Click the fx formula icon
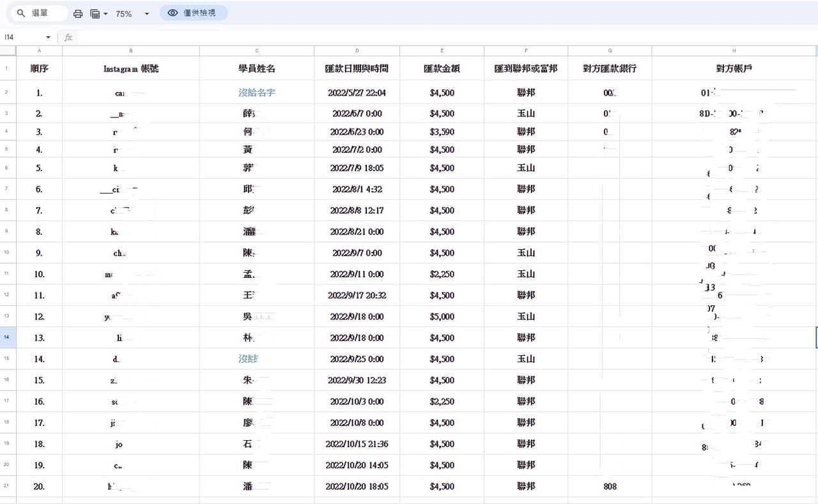Viewport: 818px width, 504px height. pyautogui.click(x=68, y=37)
